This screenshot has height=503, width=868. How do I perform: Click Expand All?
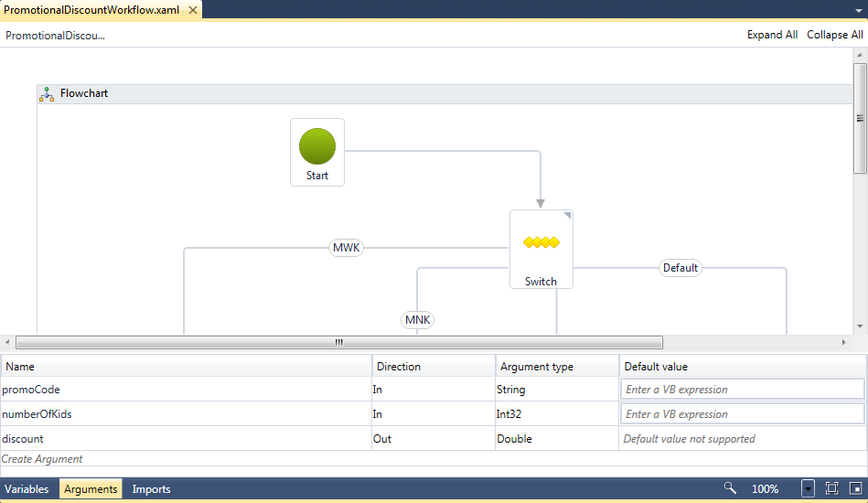point(772,35)
